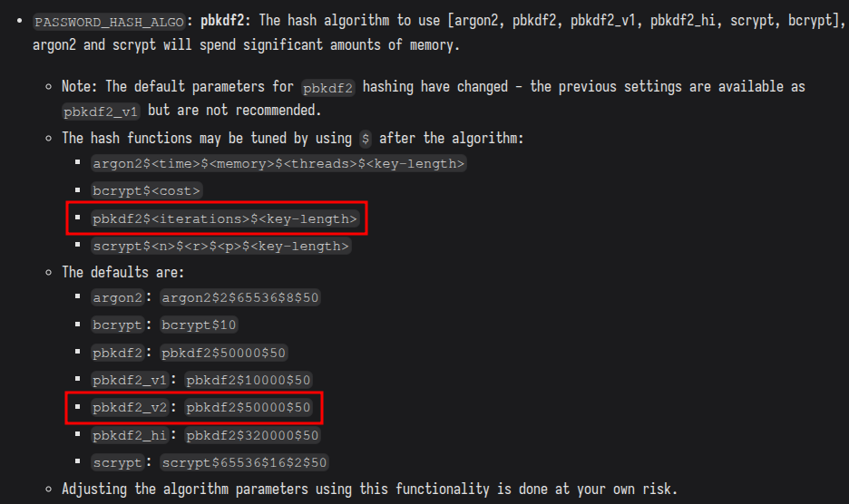The image size is (849, 504).
Task: Click argon2$2$65536$8$50 default value
Action: tap(239, 297)
